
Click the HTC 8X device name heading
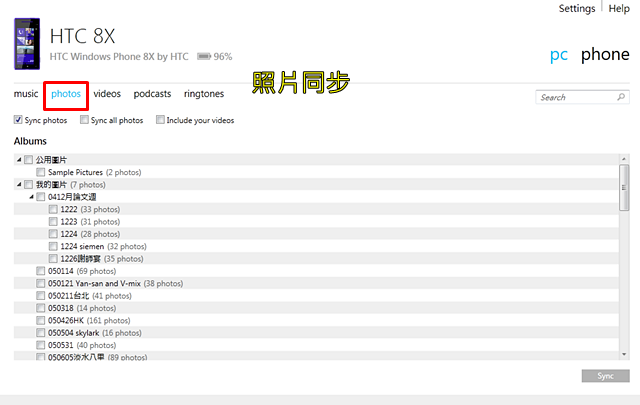click(x=82, y=36)
